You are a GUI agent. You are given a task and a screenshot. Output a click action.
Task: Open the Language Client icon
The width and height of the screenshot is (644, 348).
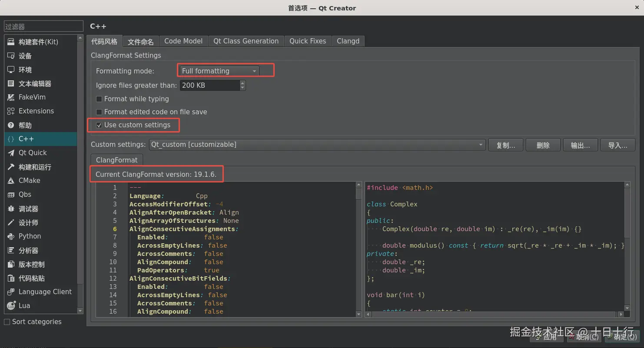pyautogui.click(x=11, y=292)
